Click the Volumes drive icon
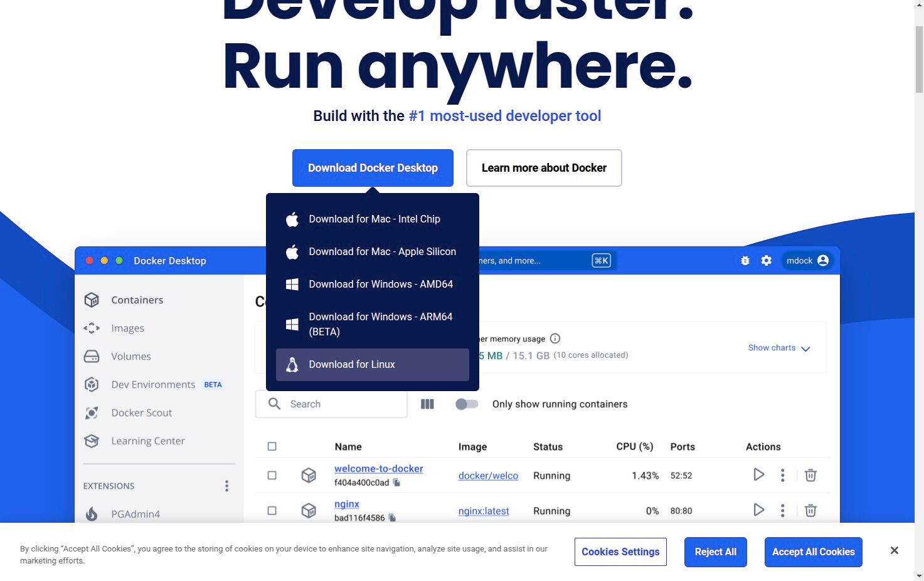 [x=92, y=356]
